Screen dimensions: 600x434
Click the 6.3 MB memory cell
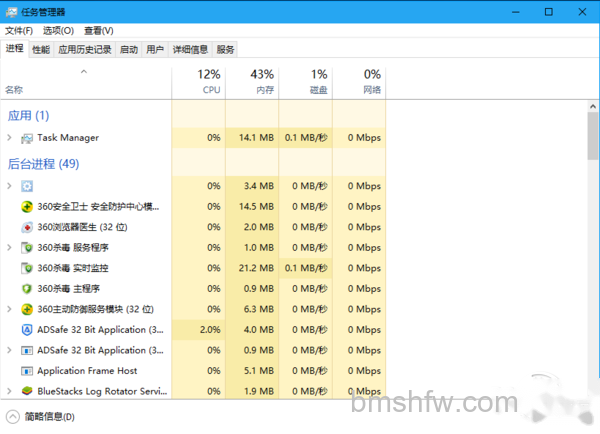252,309
